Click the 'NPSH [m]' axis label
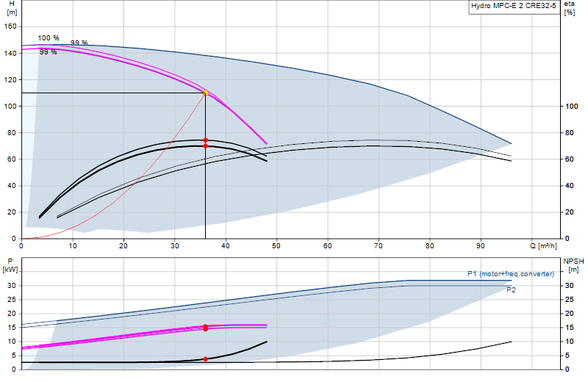 pos(573,265)
